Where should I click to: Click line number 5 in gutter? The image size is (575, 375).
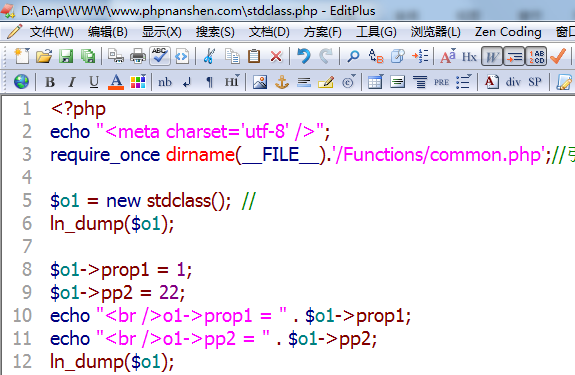pos(27,201)
